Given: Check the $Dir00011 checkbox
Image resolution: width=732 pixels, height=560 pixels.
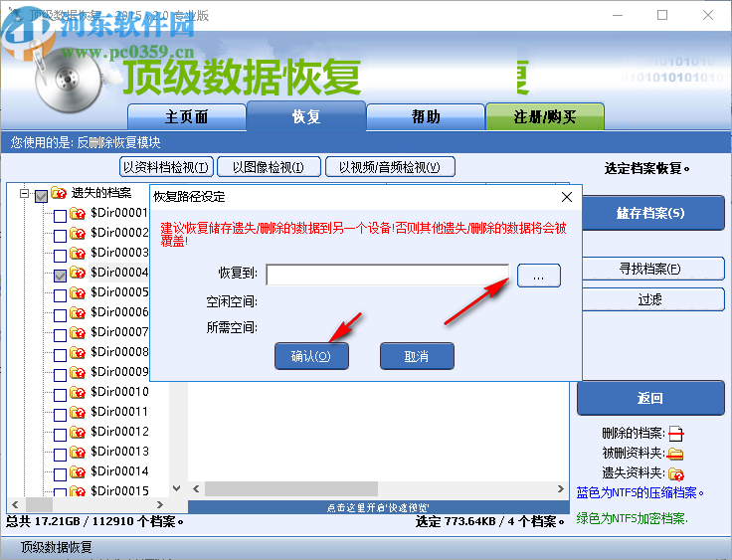Looking at the screenshot, I should 60,415.
